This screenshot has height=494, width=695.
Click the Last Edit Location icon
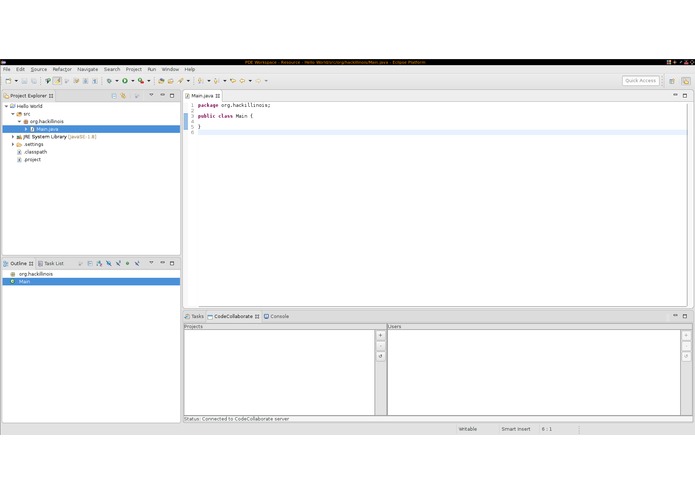233,81
